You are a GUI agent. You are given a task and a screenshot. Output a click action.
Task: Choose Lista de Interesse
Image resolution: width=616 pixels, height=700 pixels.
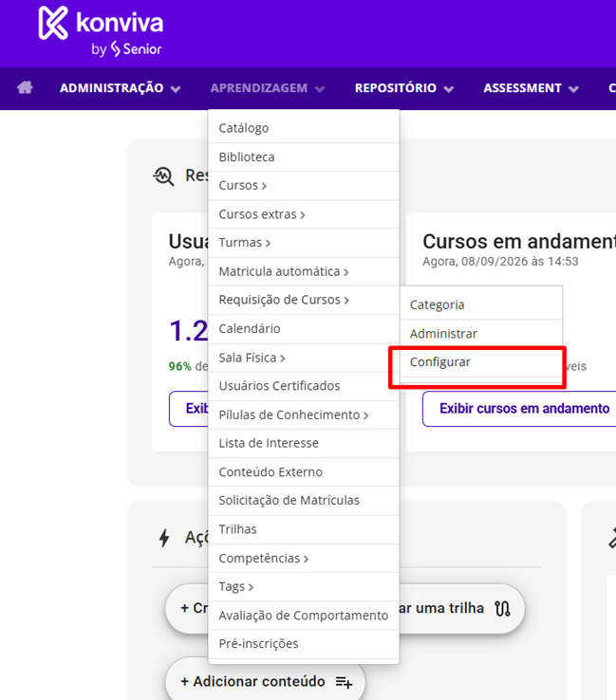304,443
